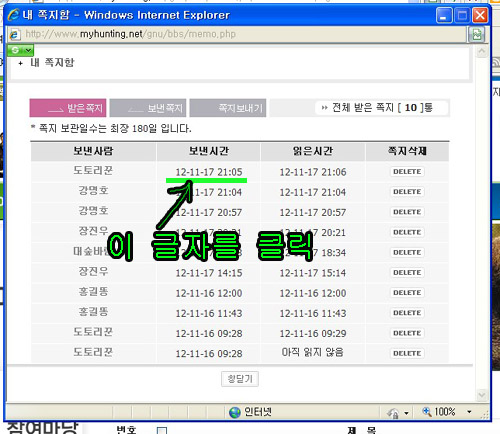Click the Internet zone globe icon
500x434 pixels.
[235, 412]
